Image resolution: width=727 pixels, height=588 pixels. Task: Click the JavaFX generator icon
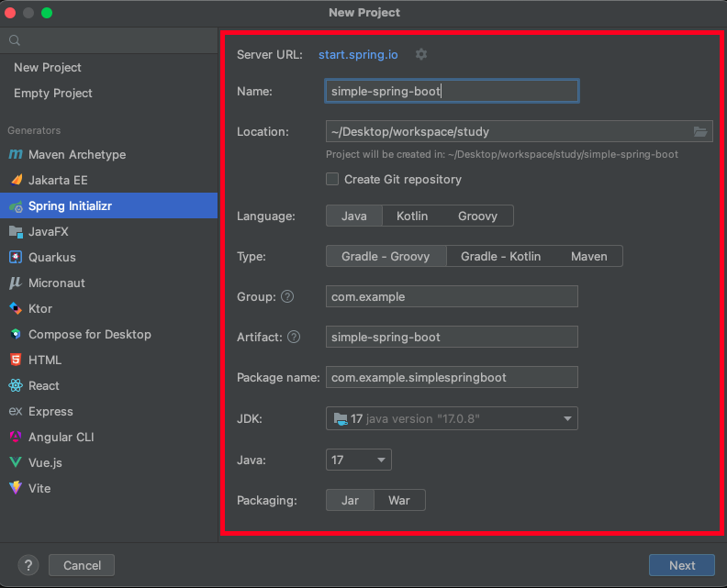[x=16, y=232]
